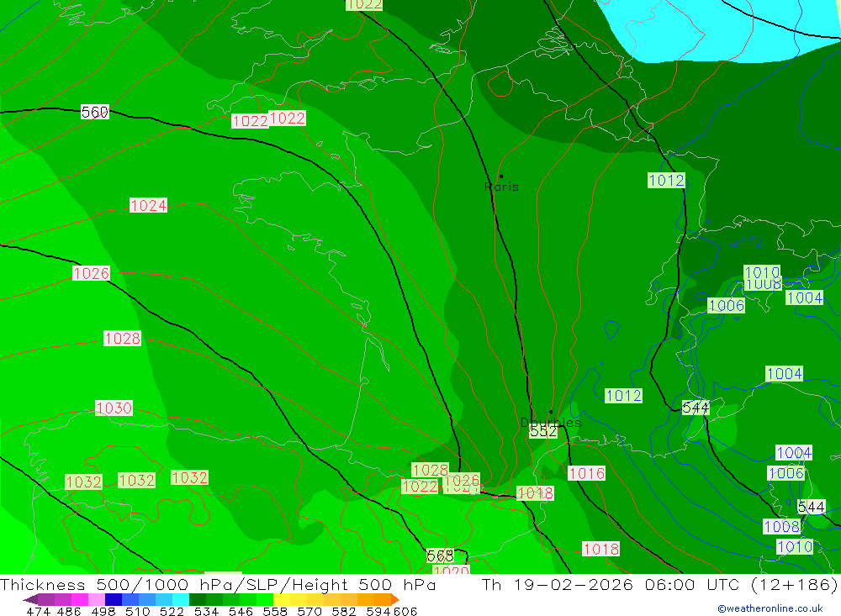Click the 522 legend value

pyautogui.click(x=172, y=611)
